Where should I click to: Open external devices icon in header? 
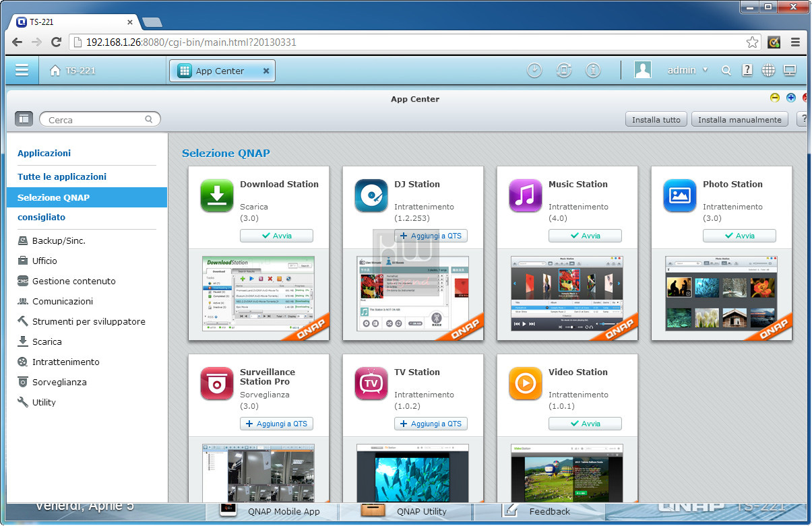[564, 70]
